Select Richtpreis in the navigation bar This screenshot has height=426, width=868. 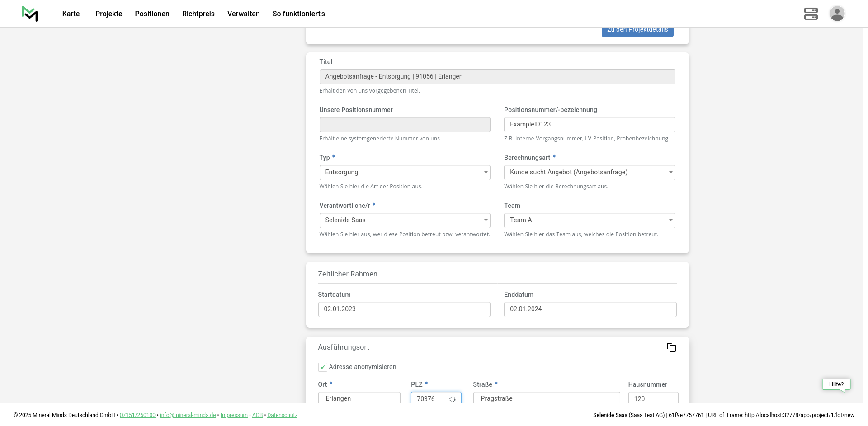coord(198,14)
